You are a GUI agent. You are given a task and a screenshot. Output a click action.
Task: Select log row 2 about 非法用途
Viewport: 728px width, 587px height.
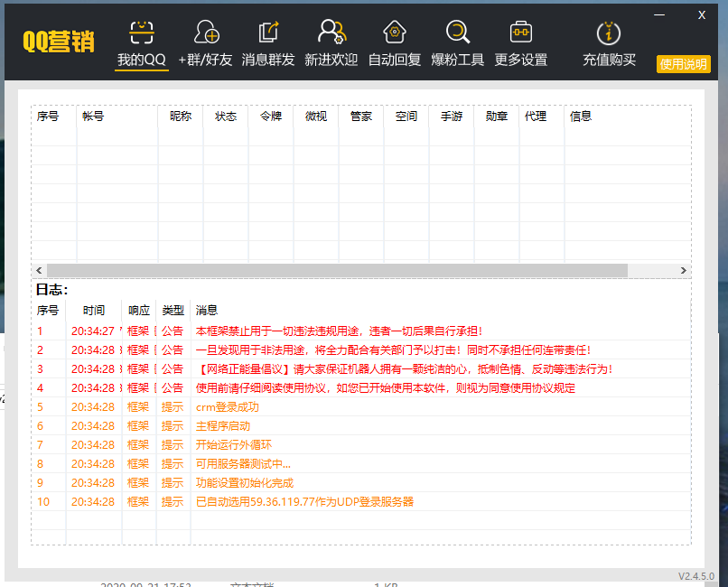point(361,349)
